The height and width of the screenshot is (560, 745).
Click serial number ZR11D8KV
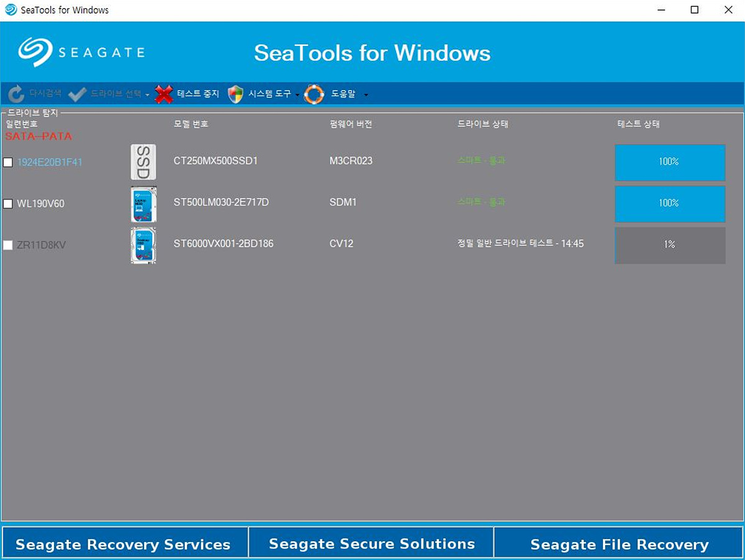click(41, 245)
